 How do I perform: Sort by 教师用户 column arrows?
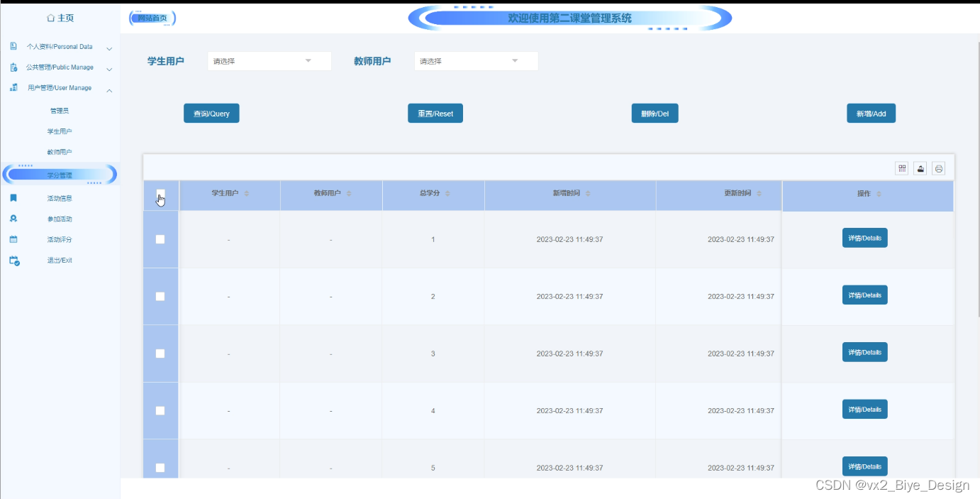click(x=349, y=194)
